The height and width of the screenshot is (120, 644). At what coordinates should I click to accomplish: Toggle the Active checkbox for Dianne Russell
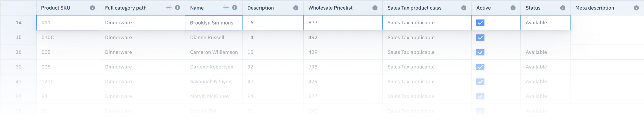click(x=480, y=37)
